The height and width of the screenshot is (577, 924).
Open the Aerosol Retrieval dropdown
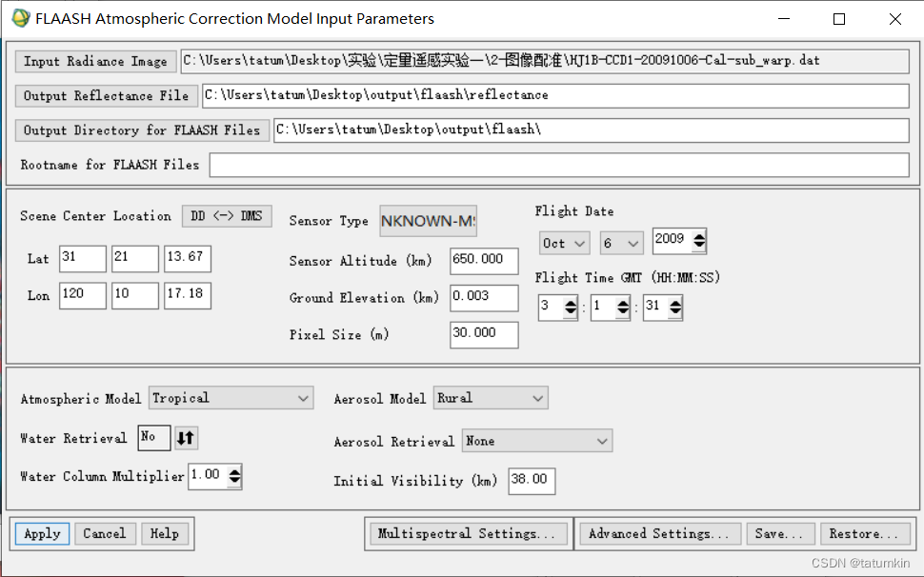coord(537,441)
